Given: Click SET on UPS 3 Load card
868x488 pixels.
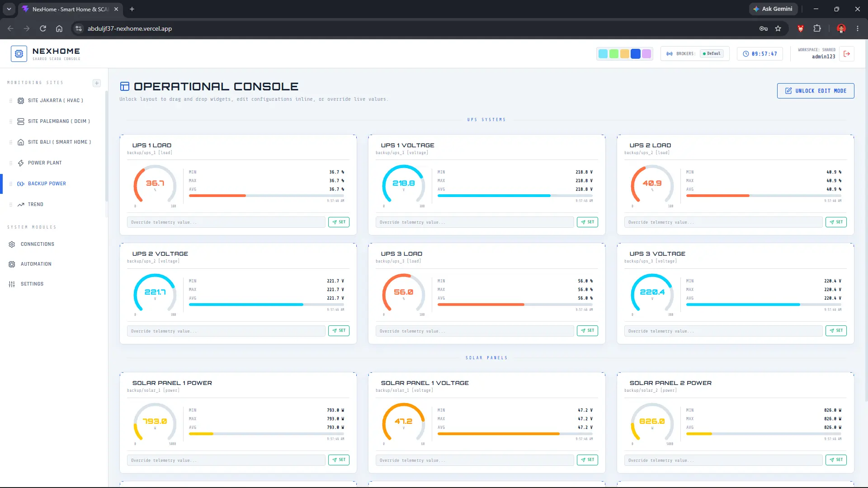Looking at the screenshot, I should point(587,331).
